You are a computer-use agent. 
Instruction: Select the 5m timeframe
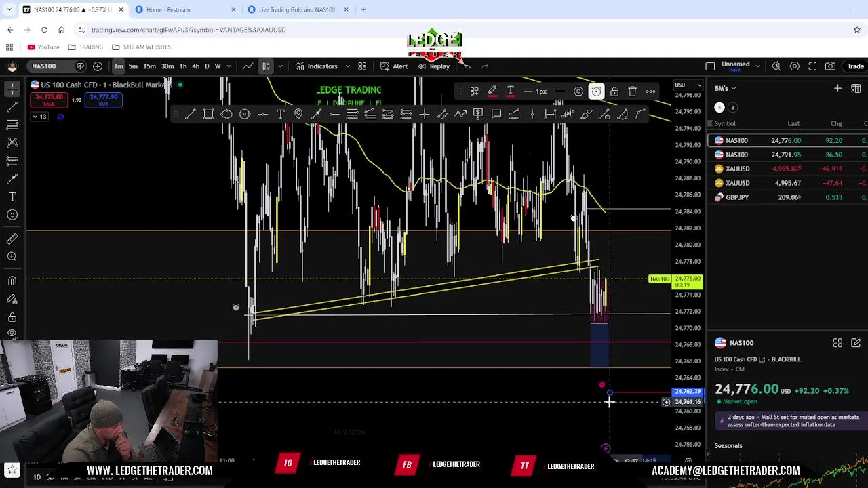(x=133, y=66)
